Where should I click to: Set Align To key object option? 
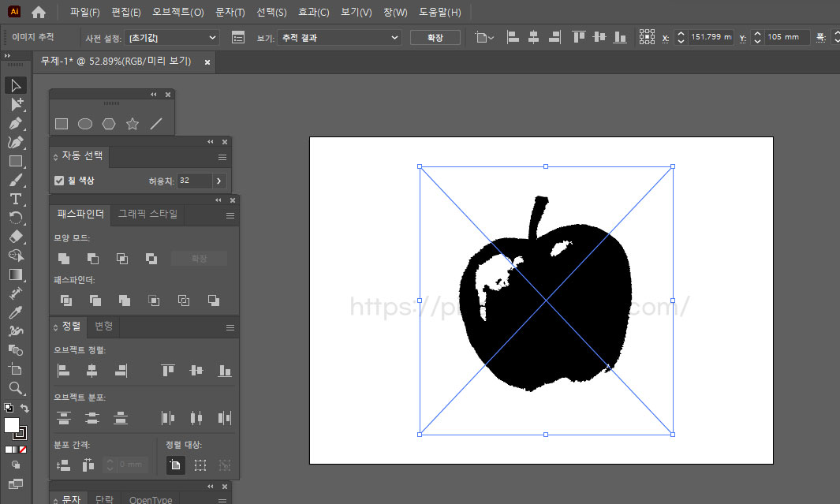pos(225,465)
